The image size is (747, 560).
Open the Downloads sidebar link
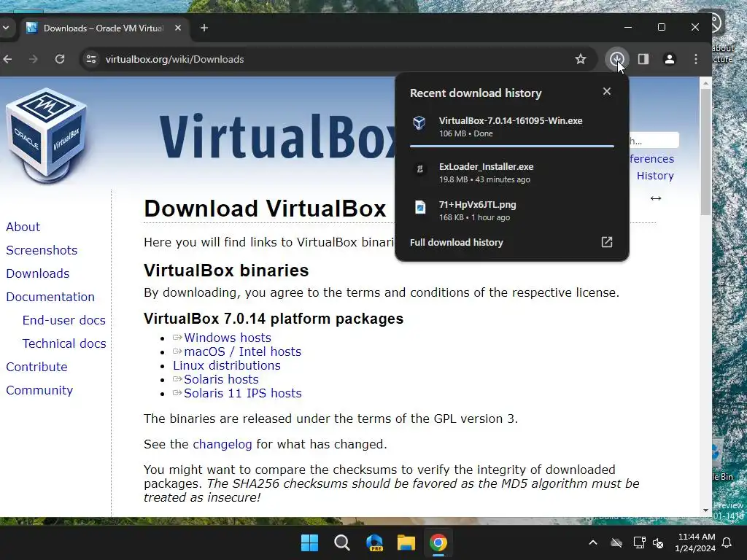[x=38, y=273]
